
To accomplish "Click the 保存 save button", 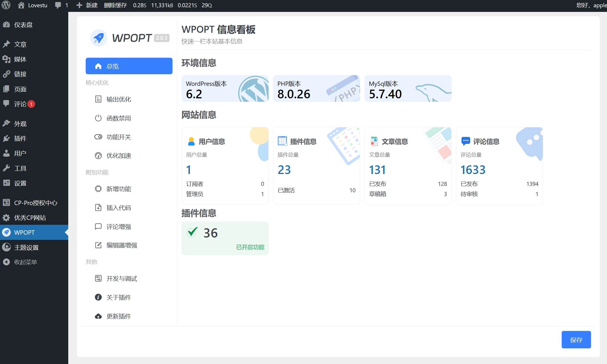I will [x=576, y=340].
